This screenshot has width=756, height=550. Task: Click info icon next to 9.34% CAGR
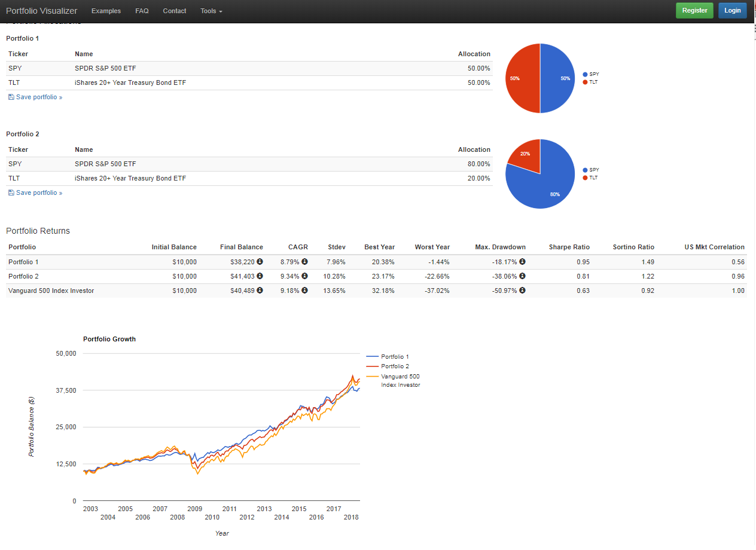[x=304, y=276]
